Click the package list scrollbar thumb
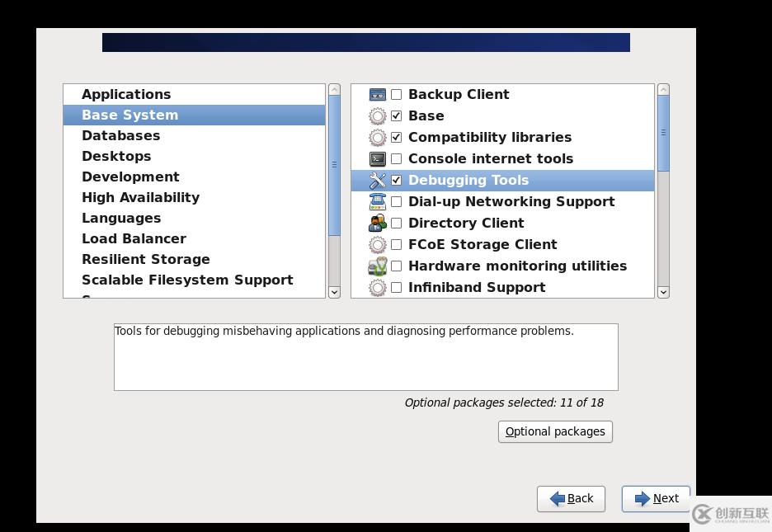772x532 pixels. [x=664, y=134]
